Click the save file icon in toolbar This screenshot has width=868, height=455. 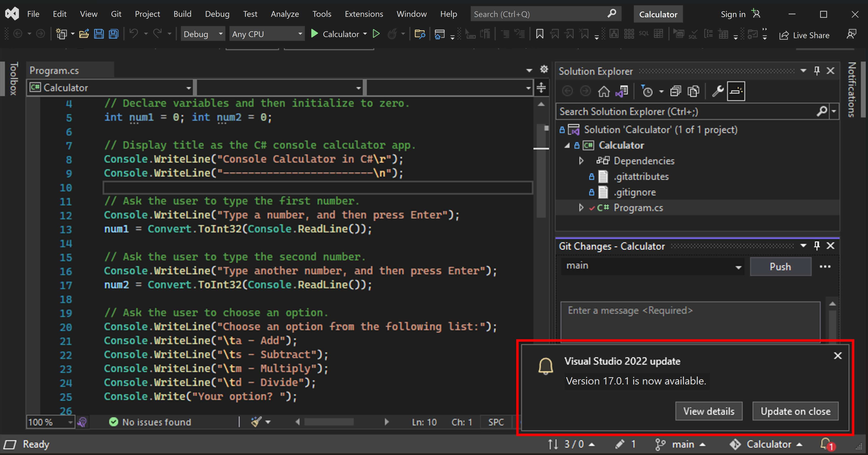coord(98,34)
